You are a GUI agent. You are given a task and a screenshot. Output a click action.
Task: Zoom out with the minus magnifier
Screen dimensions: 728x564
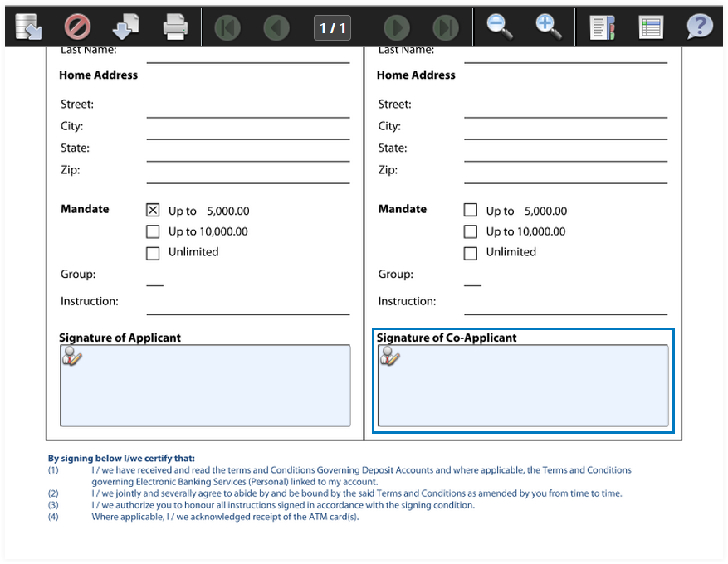499,27
